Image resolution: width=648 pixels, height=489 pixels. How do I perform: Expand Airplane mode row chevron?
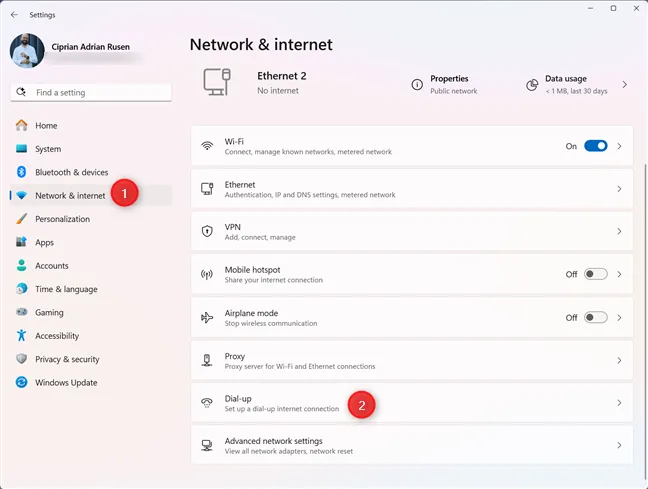[x=619, y=317]
